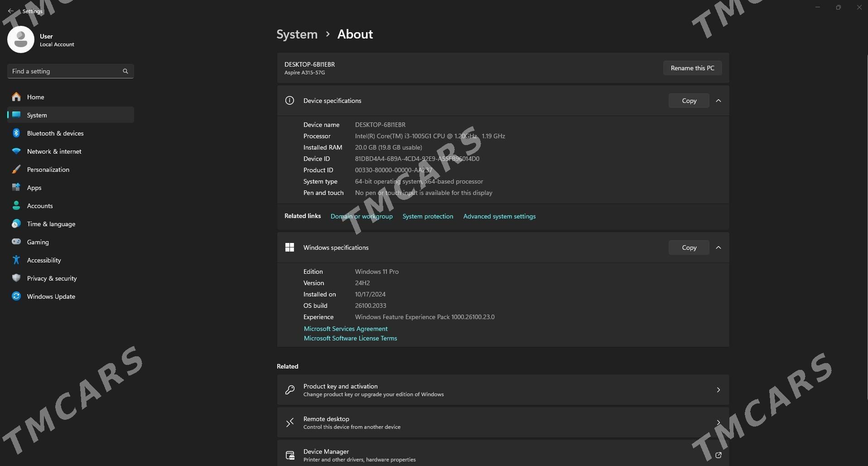
Task: Click the Privacy shield icon
Action: [x=16, y=278]
